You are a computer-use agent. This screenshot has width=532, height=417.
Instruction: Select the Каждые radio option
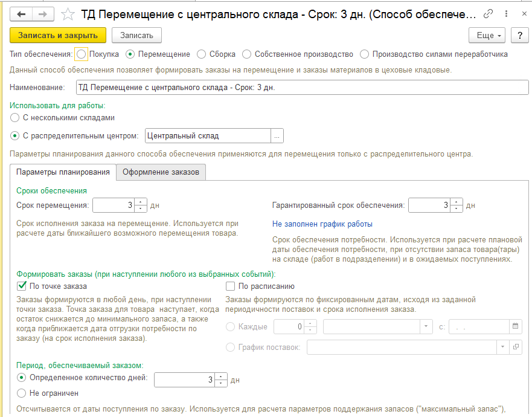[231, 327]
